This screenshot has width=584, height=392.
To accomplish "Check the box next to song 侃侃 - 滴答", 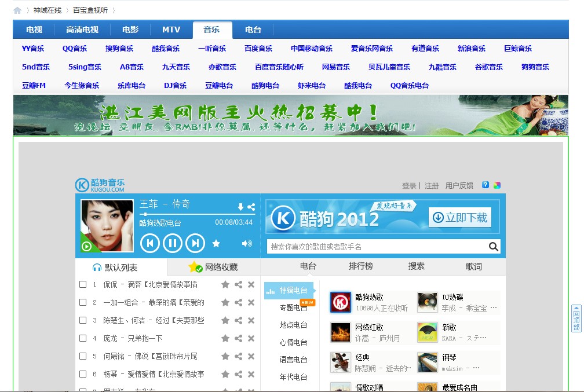I will pyautogui.click(x=83, y=285).
